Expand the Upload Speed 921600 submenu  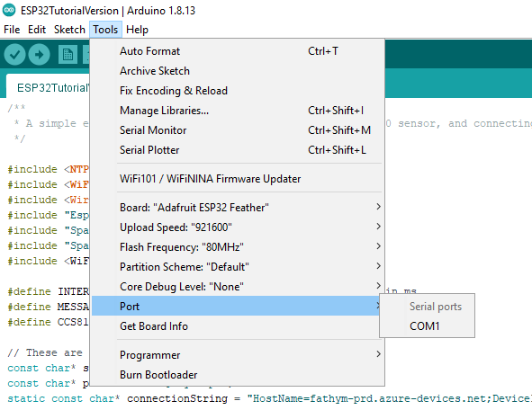[238, 227]
